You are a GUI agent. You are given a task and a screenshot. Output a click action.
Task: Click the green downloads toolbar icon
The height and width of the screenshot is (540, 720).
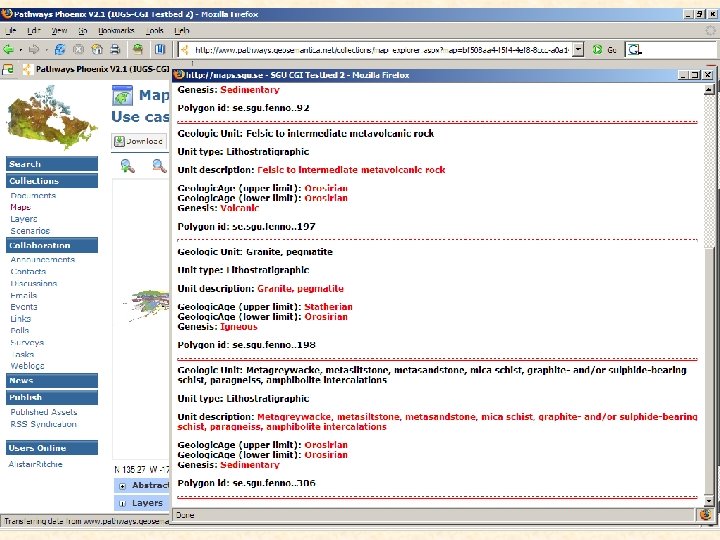tap(138, 49)
